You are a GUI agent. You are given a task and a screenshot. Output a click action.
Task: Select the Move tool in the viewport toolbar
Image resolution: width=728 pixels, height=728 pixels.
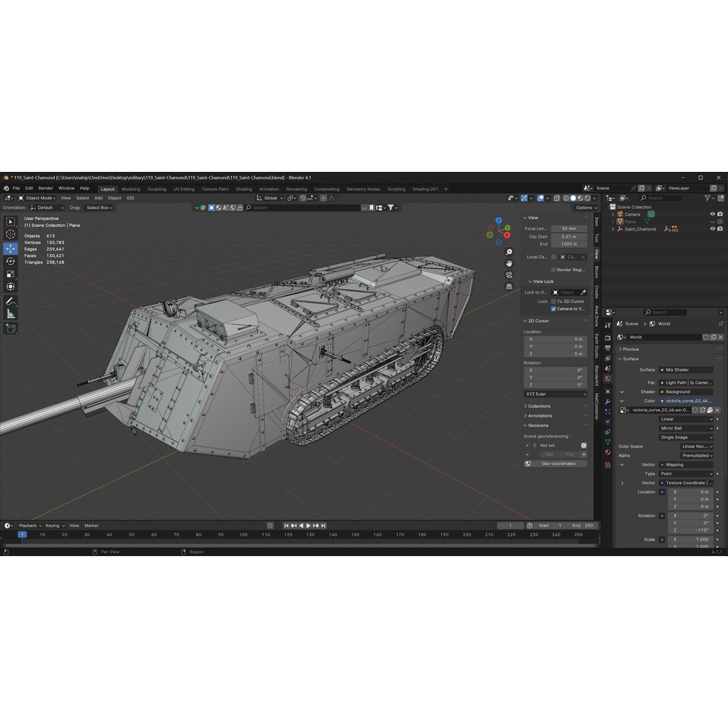[x=9, y=248]
